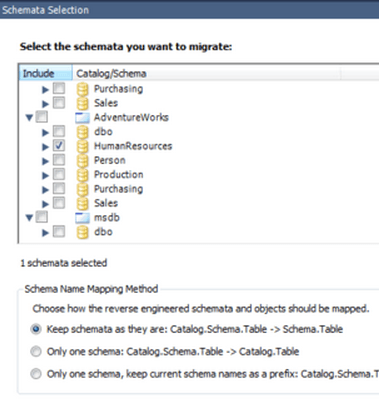
Task: Click 'Select the schemata you want to migrate:' heading
Action: (x=126, y=47)
